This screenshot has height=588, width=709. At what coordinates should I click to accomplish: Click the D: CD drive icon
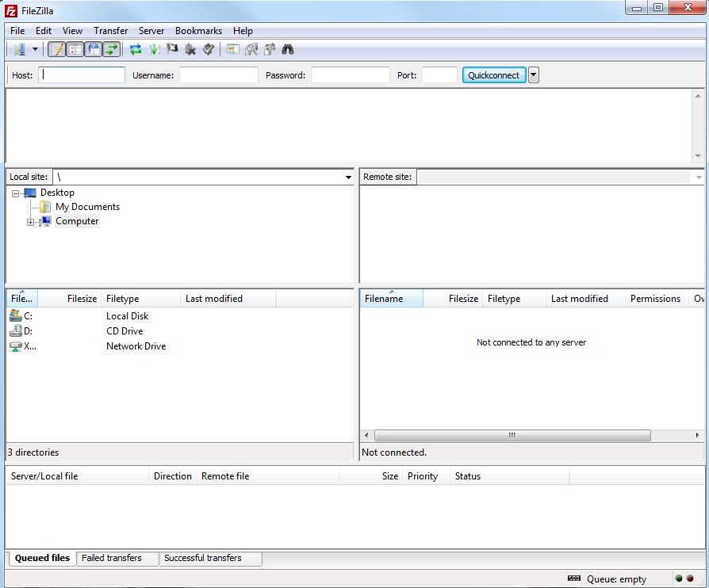(x=15, y=330)
